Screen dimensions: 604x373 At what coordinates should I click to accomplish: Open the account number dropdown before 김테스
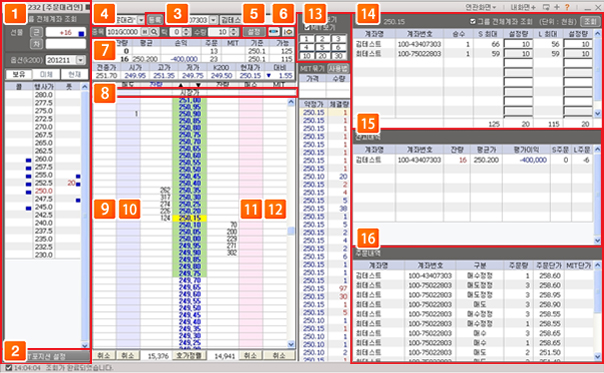[x=213, y=20]
